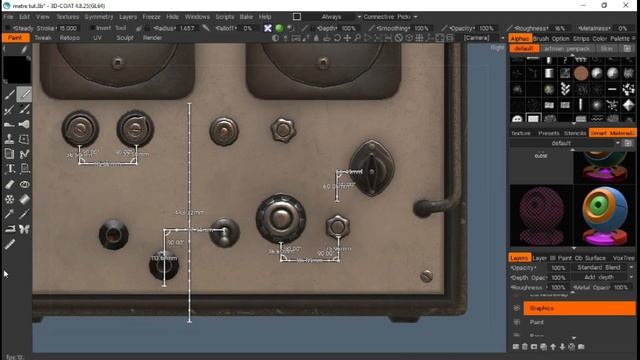Select the snowflake freeze tool
The height and width of the screenshot is (360, 640).
tap(9, 199)
